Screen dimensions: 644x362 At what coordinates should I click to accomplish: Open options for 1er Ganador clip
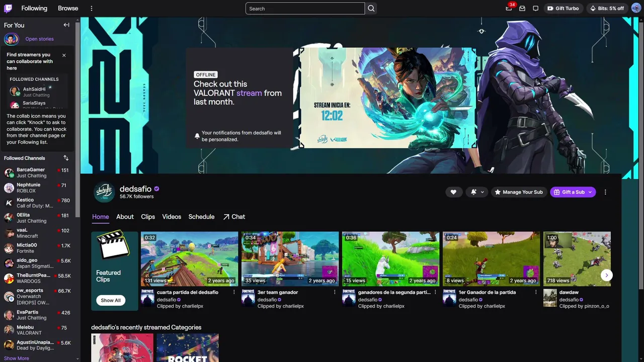tap(536, 292)
